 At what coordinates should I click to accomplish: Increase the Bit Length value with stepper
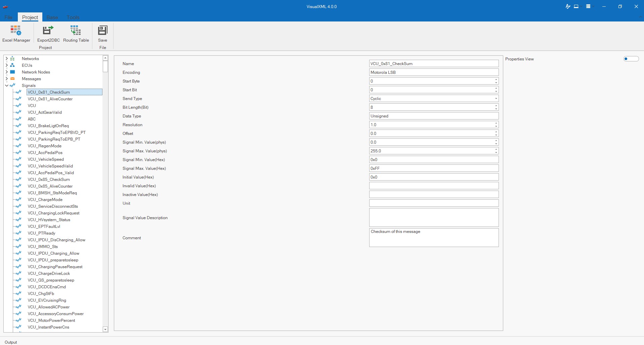[x=496, y=106]
